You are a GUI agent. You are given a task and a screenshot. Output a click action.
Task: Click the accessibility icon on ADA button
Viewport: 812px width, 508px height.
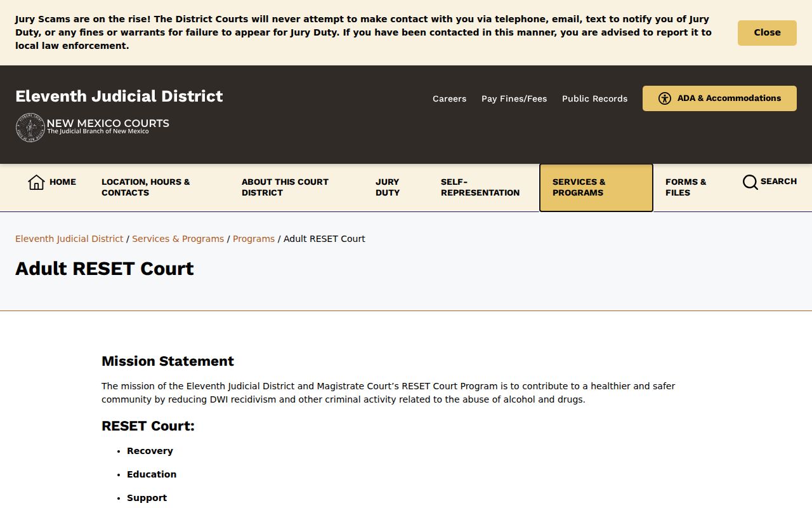[665, 98]
